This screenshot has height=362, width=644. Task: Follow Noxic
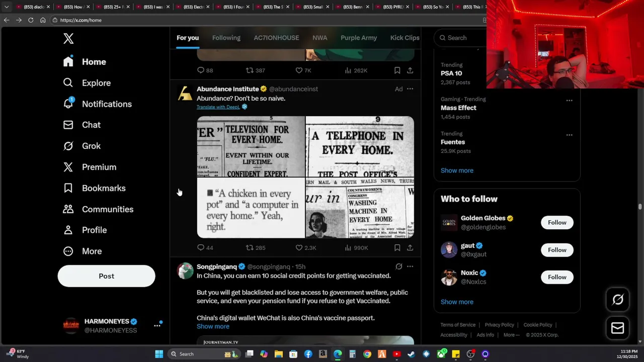pos(557,277)
